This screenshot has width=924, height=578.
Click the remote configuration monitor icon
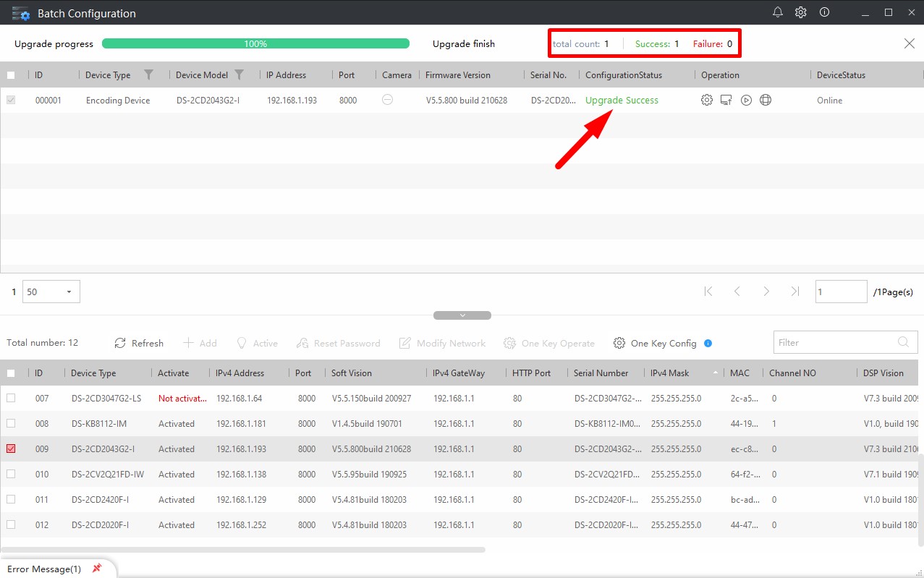tap(726, 101)
